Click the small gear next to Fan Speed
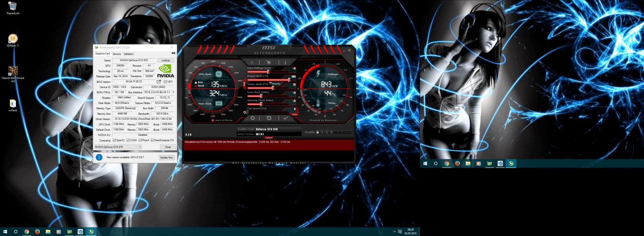 click(245, 112)
